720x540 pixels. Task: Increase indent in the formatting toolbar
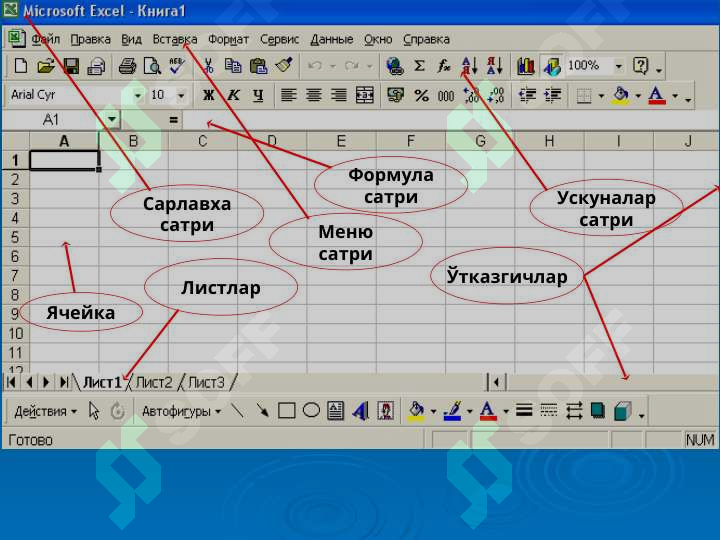coord(552,95)
